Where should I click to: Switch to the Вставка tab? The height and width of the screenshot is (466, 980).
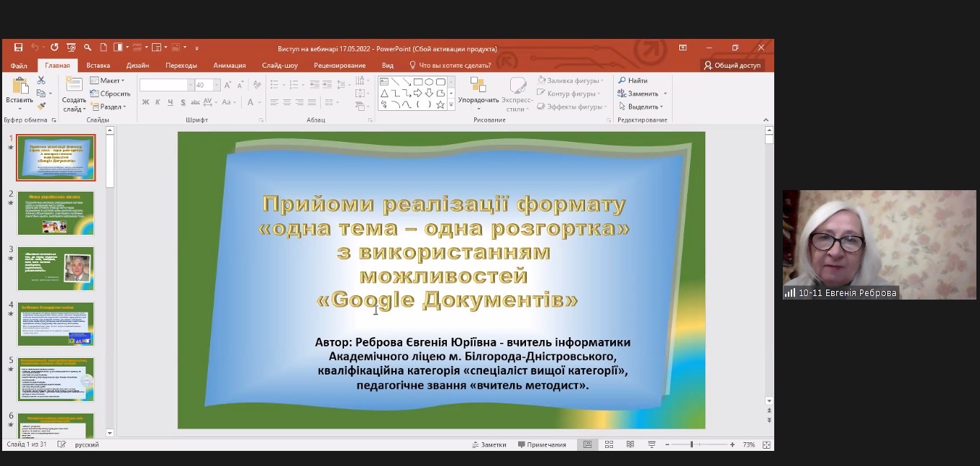point(98,66)
